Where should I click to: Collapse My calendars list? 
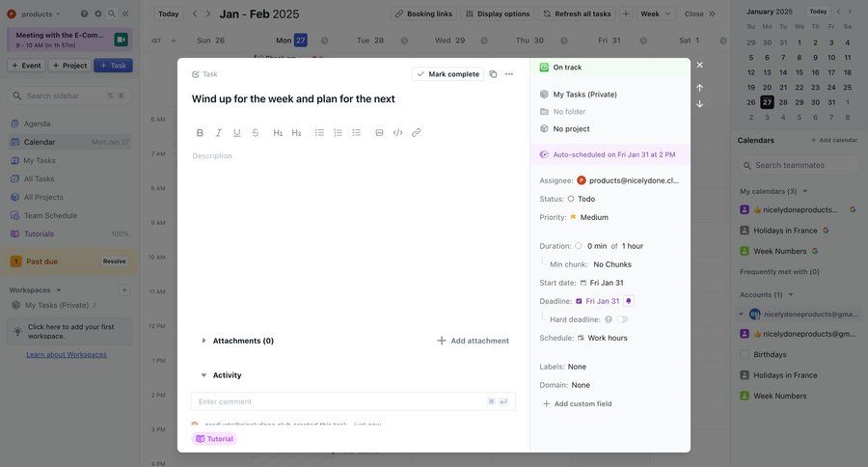click(805, 191)
